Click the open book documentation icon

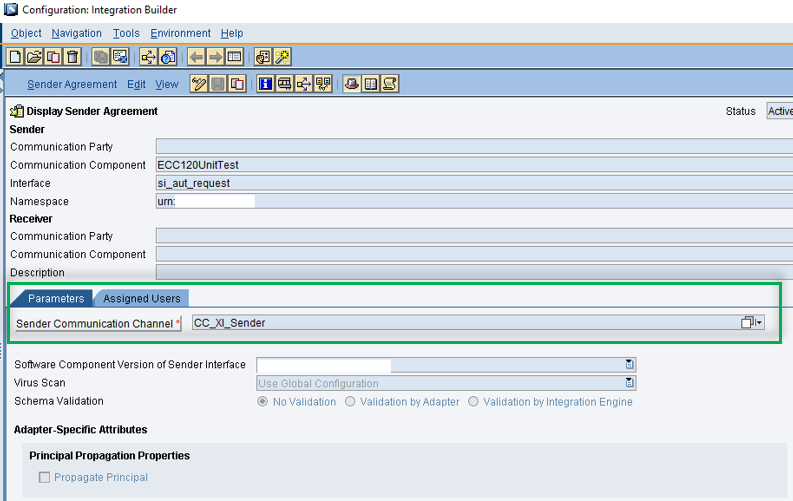pyautogui.click(x=371, y=83)
